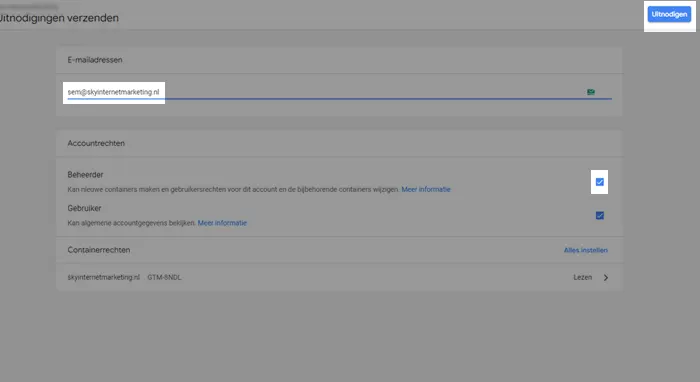The height and width of the screenshot is (382, 700).
Task: Click the green mail icon in email field
Action: (x=591, y=92)
